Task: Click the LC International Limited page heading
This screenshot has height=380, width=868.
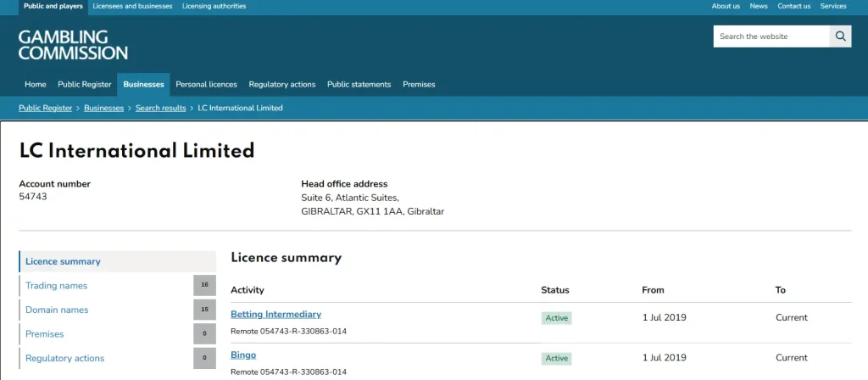Action: coord(136,151)
